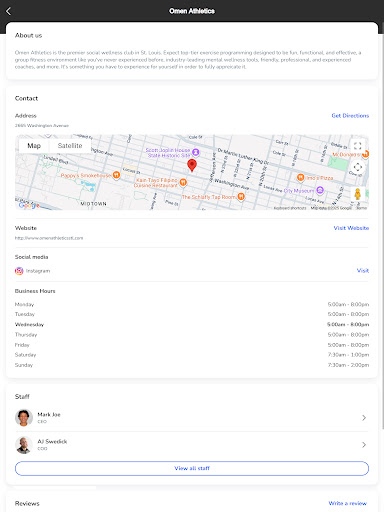Click the City Museum map marker
The width and height of the screenshot is (384, 512).
coord(320,190)
